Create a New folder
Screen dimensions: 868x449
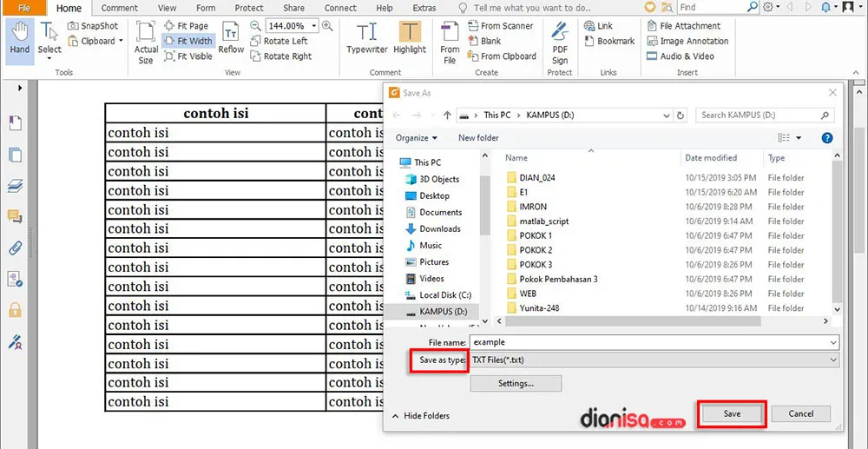(478, 138)
